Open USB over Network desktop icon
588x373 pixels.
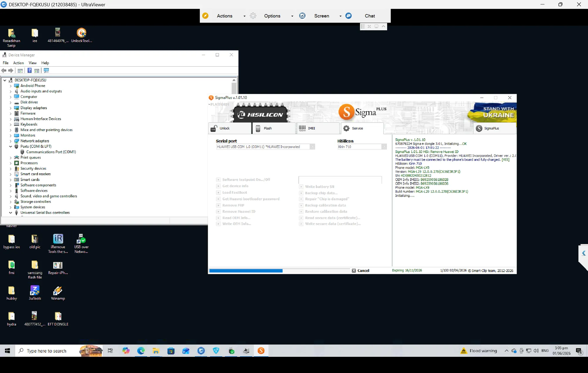click(81, 244)
